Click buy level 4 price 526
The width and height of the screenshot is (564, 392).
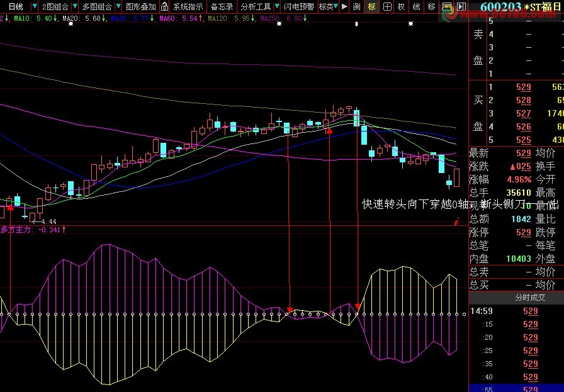pyautogui.click(x=523, y=126)
